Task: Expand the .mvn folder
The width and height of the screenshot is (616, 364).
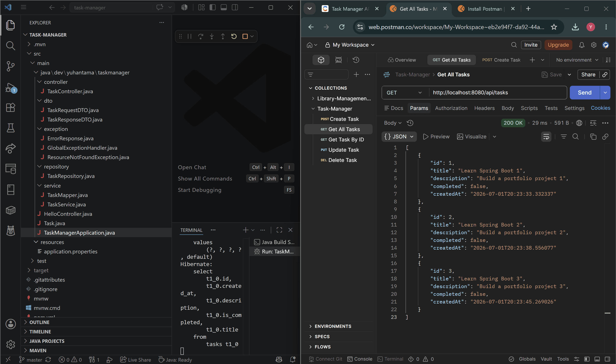Action: pyautogui.click(x=40, y=44)
